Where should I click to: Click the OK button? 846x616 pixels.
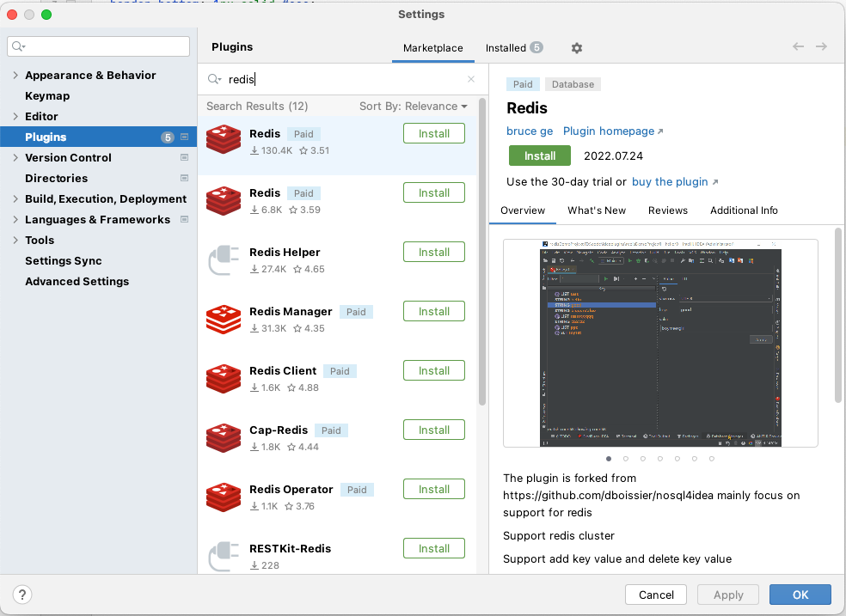coord(800,595)
